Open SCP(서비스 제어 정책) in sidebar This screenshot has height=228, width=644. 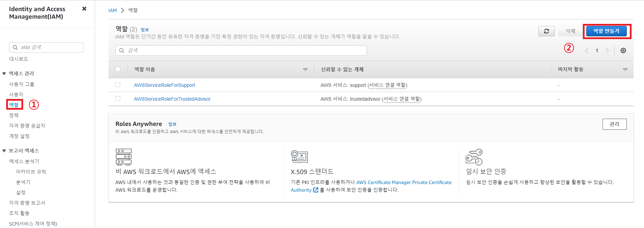pos(33,224)
